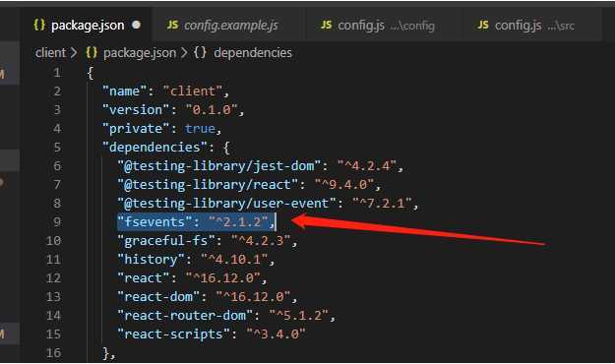Image resolution: width=615 pixels, height=364 pixels.
Task: Click the "dependencies" key on line 5
Action: 154,148
